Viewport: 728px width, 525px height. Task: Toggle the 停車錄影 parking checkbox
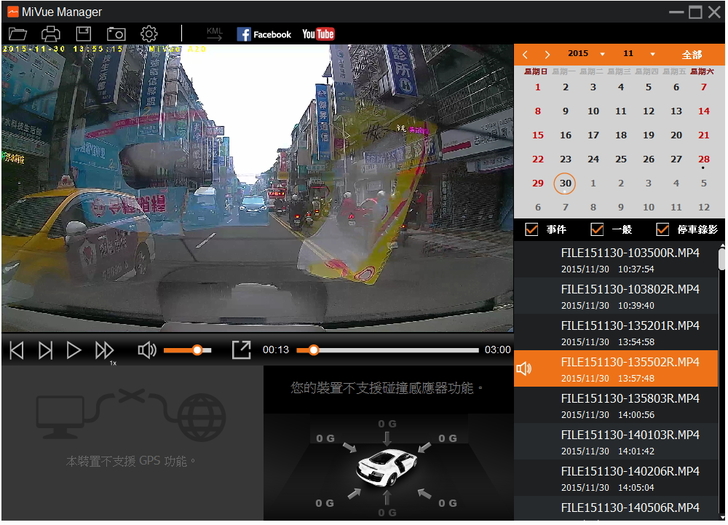click(662, 230)
